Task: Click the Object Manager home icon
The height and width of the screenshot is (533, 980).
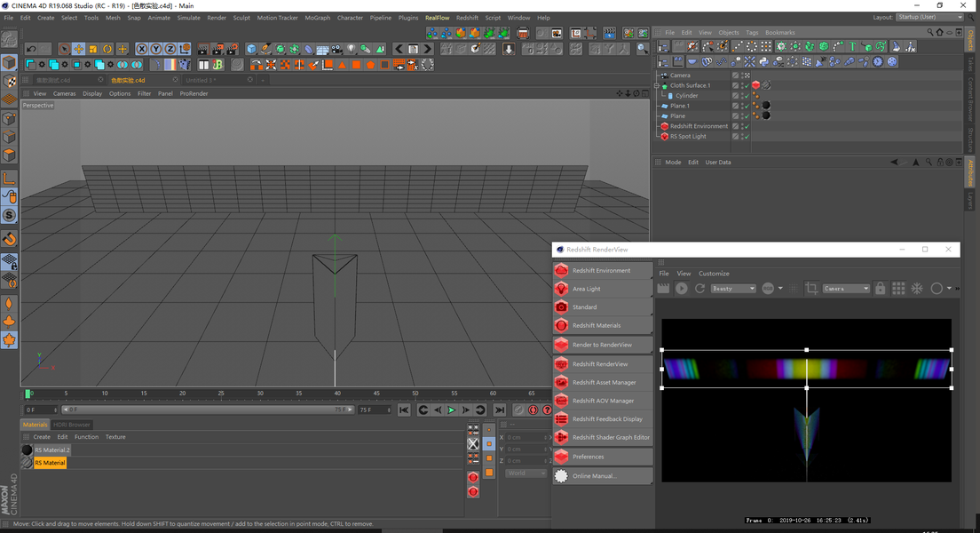Action: (x=939, y=33)
